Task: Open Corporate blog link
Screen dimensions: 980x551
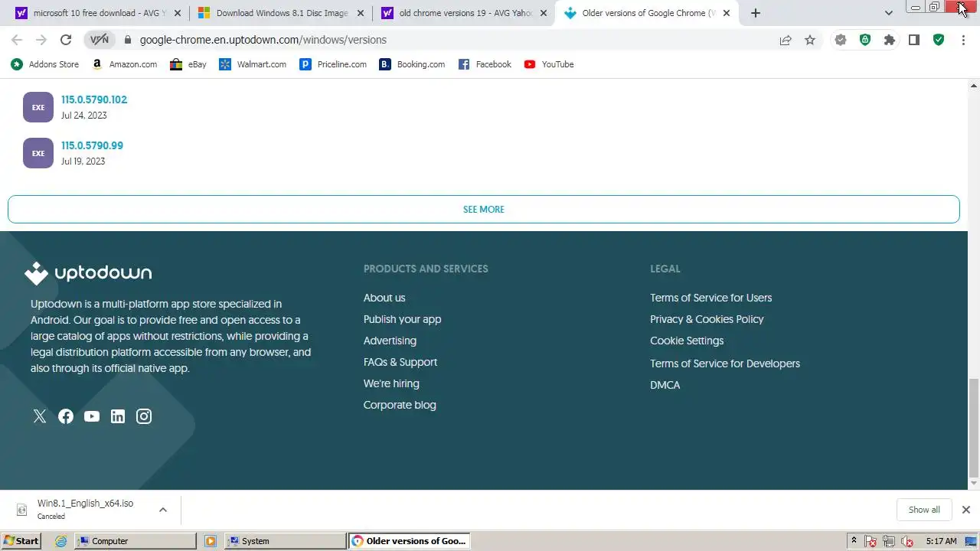Action: [400, 405]
